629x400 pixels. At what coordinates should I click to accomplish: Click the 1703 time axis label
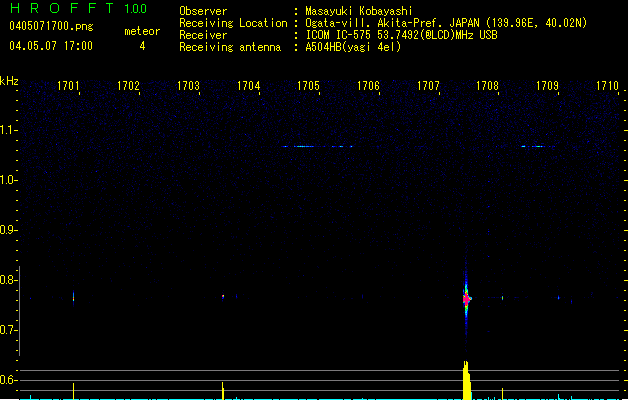[188, 87]
